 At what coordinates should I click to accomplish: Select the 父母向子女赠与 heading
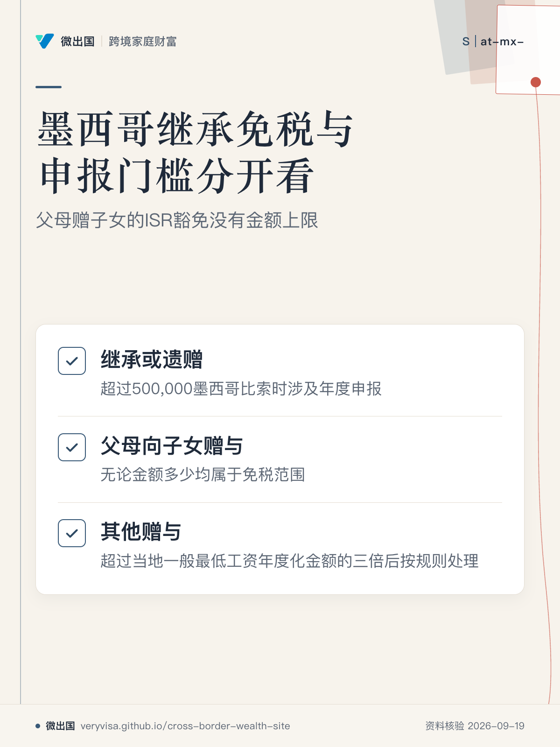click(172, 446)
